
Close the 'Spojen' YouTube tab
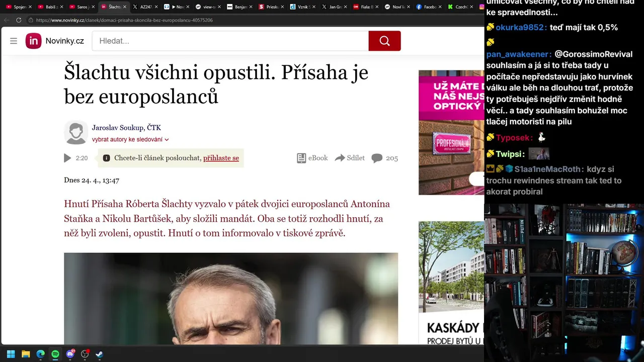pos(30,7)
